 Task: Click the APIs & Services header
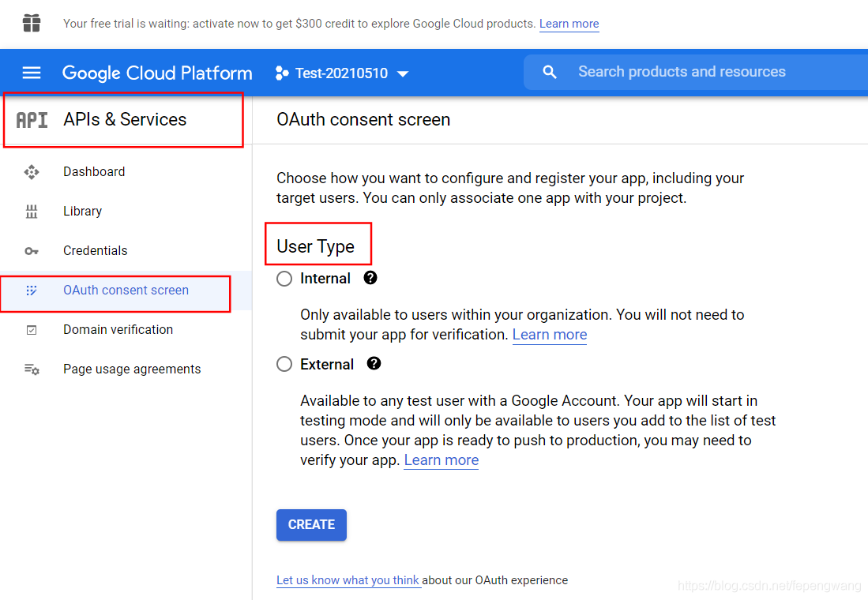tap(125, 119)
